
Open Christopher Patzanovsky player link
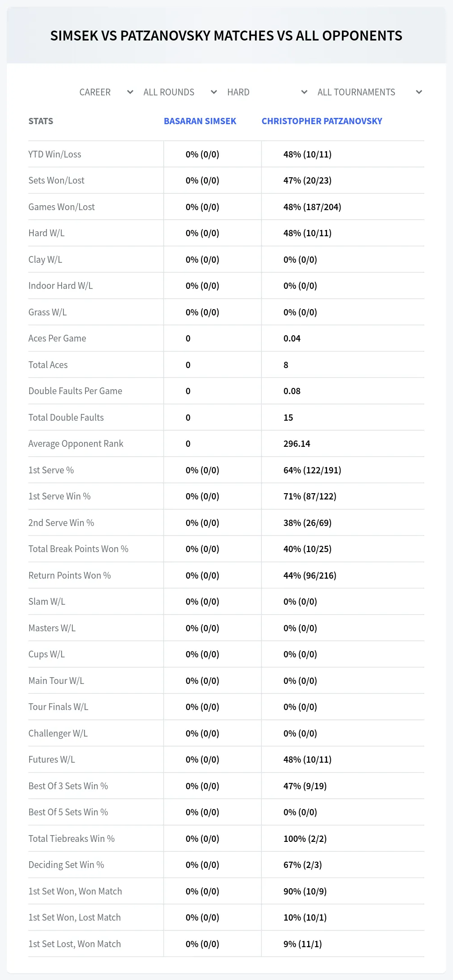322,121
